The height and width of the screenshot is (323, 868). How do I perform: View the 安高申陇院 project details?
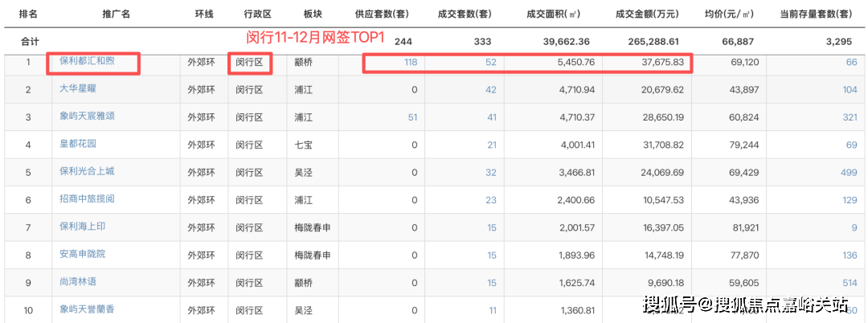point(82,254)
